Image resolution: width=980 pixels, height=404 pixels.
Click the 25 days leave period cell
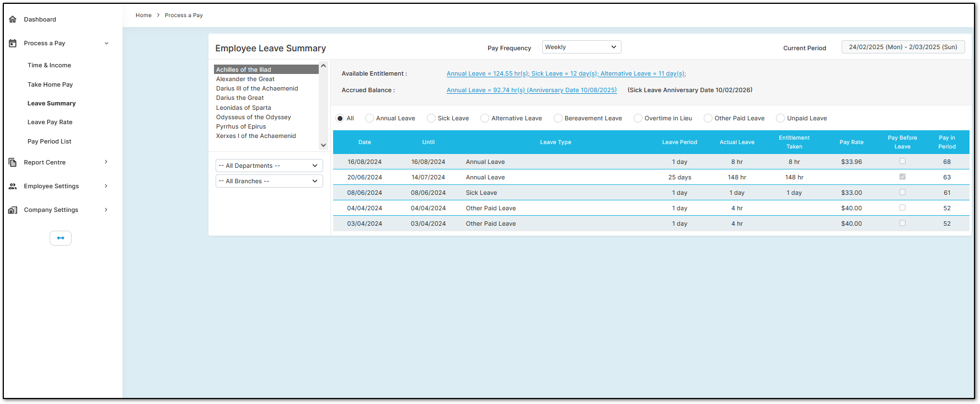click(x=679, y=177)
